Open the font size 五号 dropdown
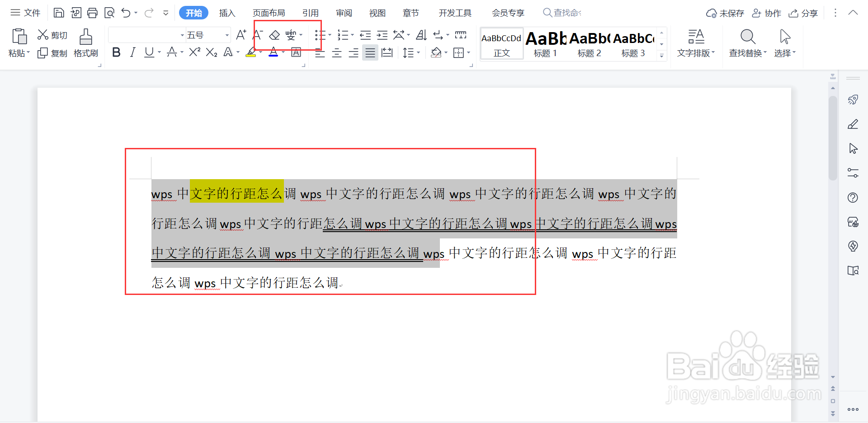 [x=227, y=35]
